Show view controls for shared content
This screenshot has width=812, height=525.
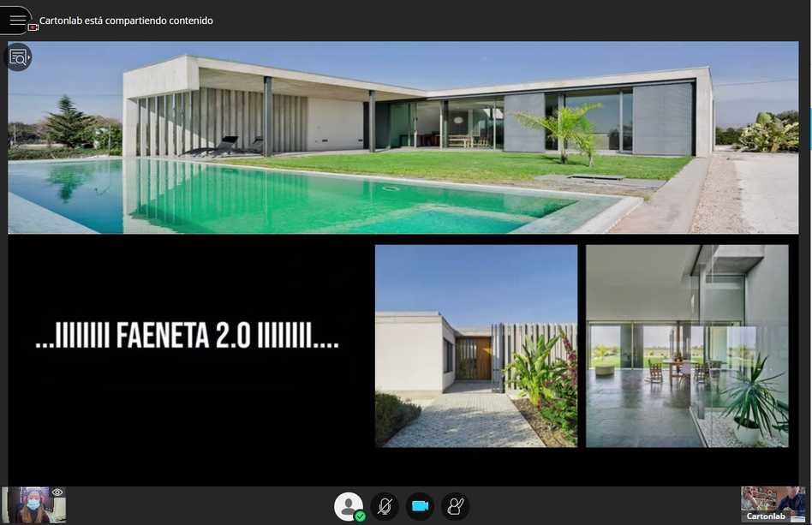tap(18, 57)
